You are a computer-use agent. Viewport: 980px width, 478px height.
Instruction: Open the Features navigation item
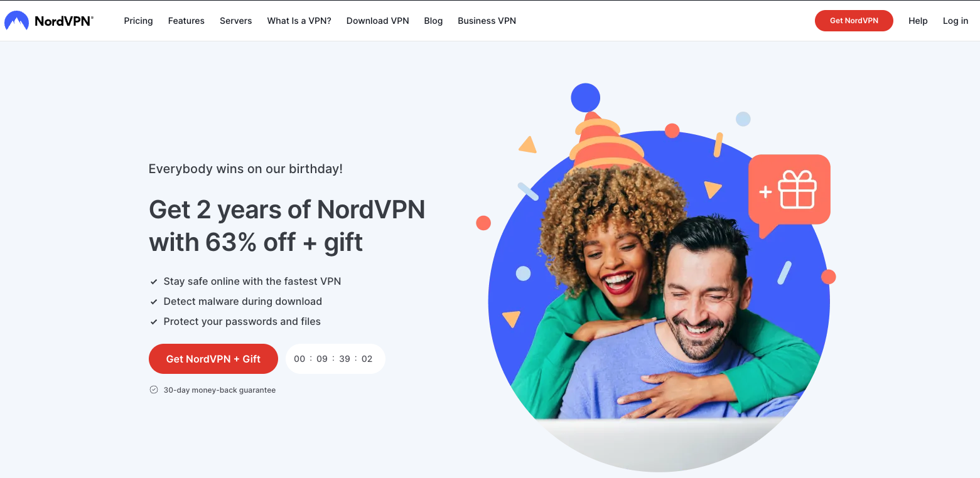point(186,21)
